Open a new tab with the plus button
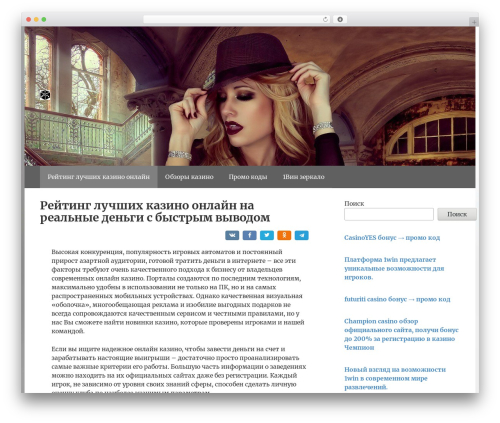 [474, 22]
